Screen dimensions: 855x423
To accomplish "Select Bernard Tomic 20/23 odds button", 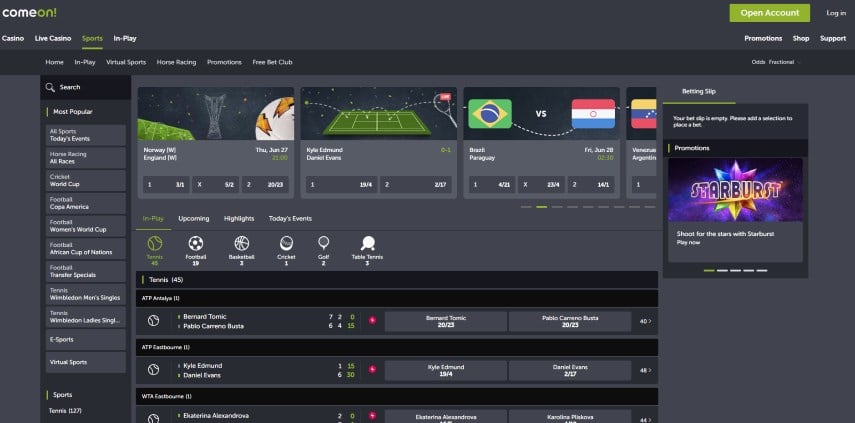I will click(445, 322).
